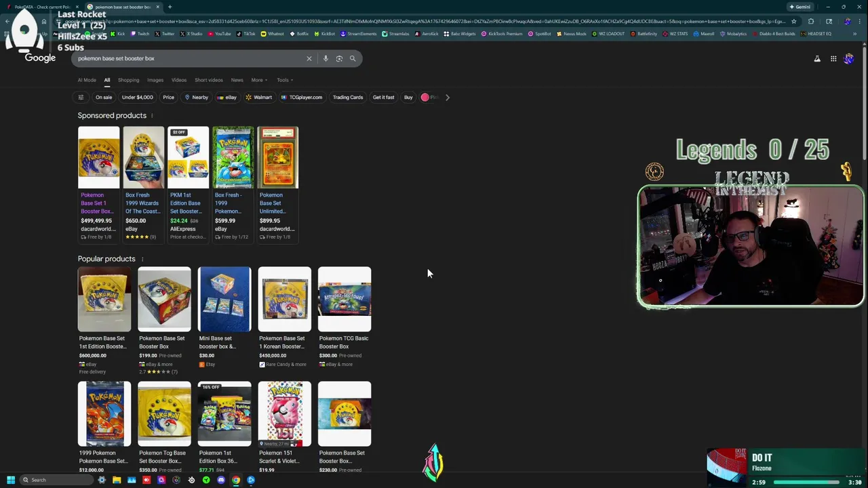Open the TikTok bookmark
This screenshot has height=488, width=868.
coord(246,34)
